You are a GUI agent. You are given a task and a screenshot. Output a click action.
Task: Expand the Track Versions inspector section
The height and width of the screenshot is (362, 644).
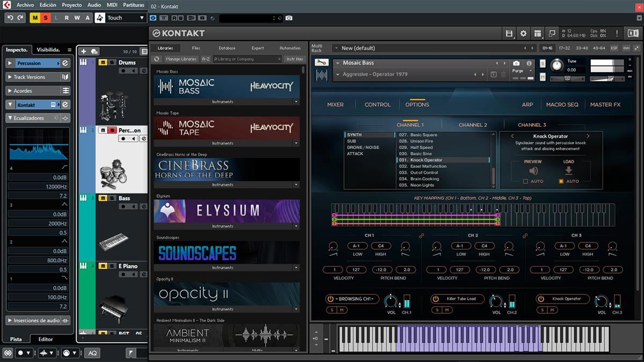10,77
